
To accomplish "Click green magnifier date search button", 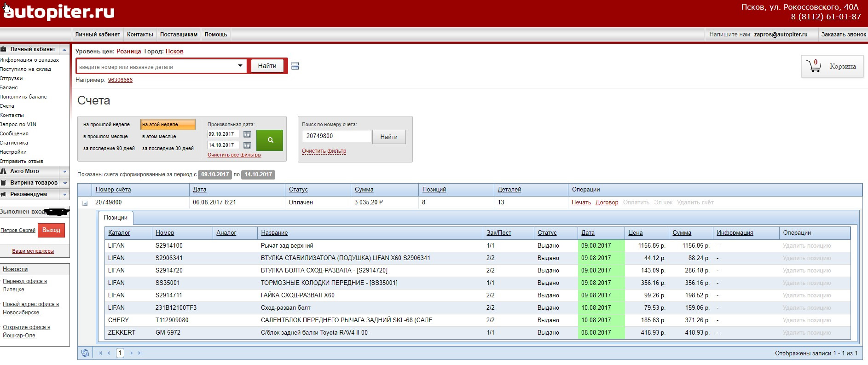I will [270, 140].
